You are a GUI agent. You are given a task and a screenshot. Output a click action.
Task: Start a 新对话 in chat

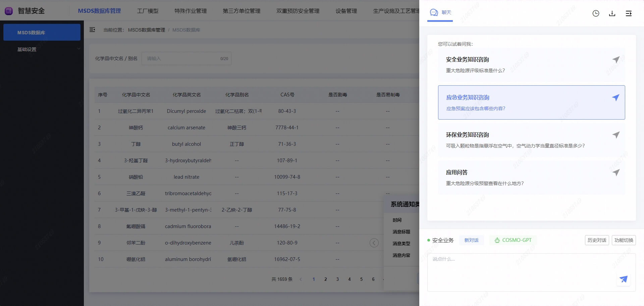(471, 241)
